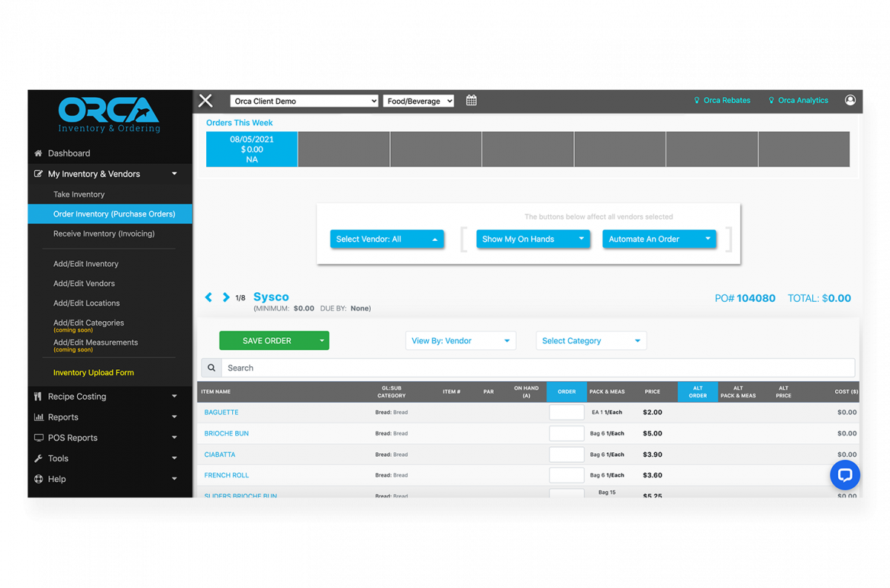Click the ON HAND (A) column header

click(x=527, y=392)
